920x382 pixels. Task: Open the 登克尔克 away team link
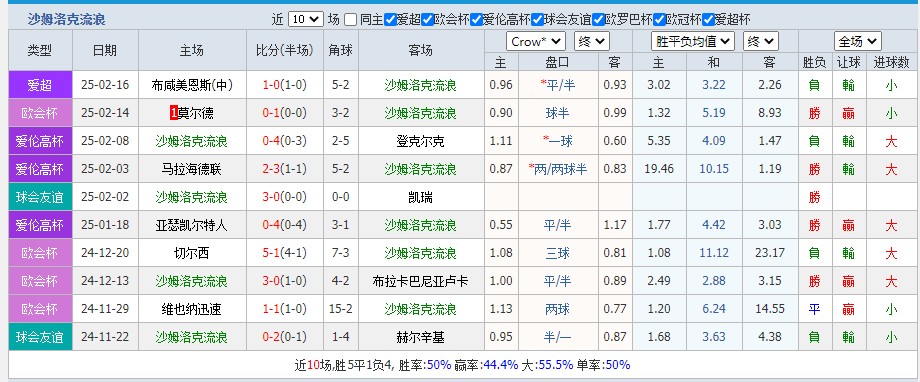pos(420,141)
